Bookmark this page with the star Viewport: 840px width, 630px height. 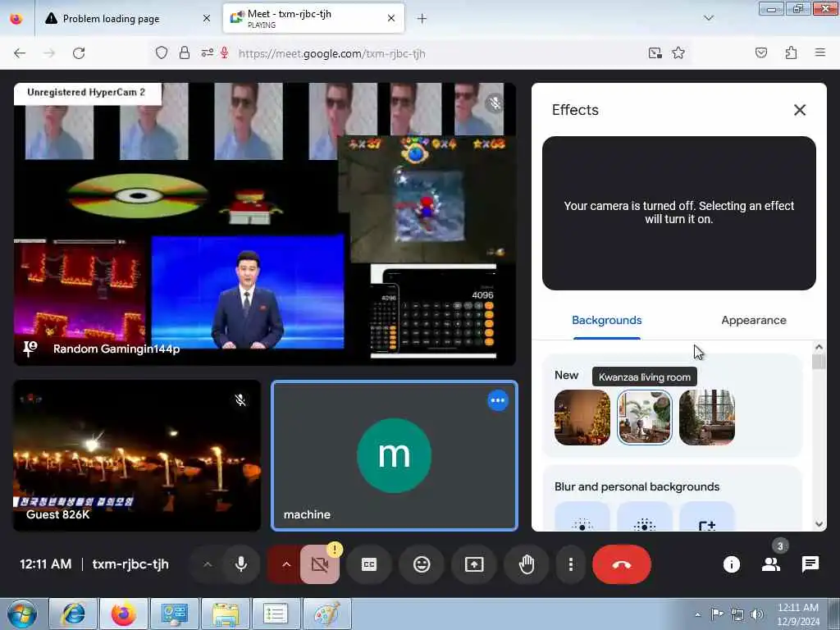(678, 53)
